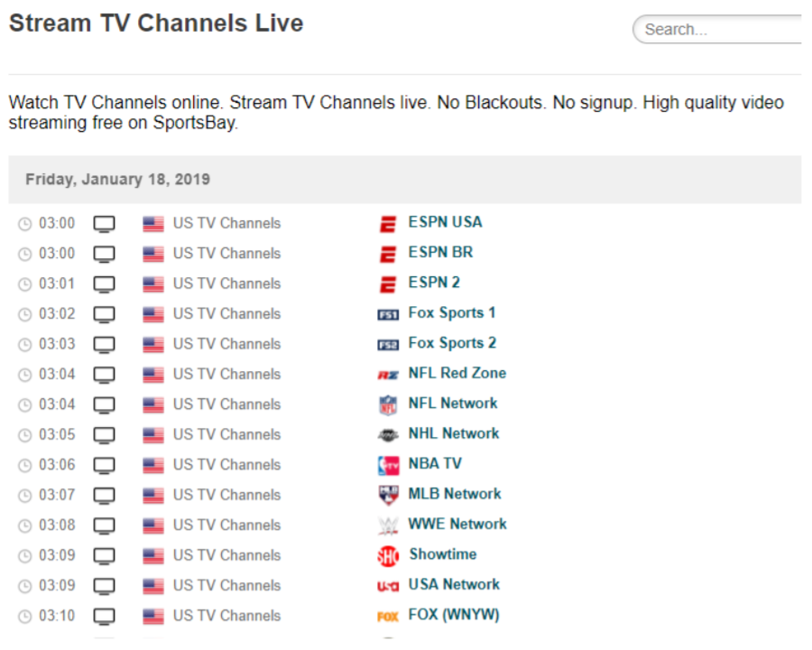Click the NBA TV logo icon

pyautogui.click(x=388, y=466)
